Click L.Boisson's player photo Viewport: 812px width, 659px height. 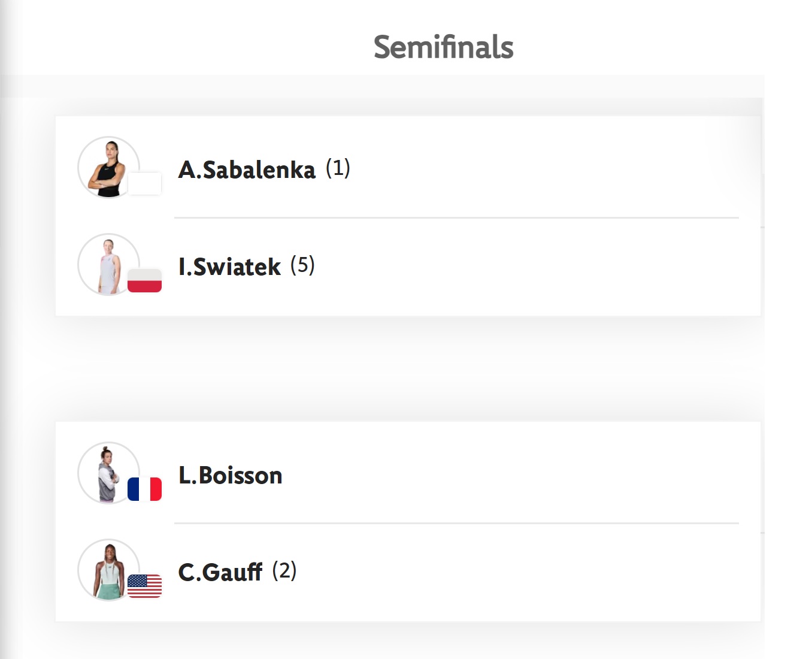pyautogui.click(x=108, y=473)
